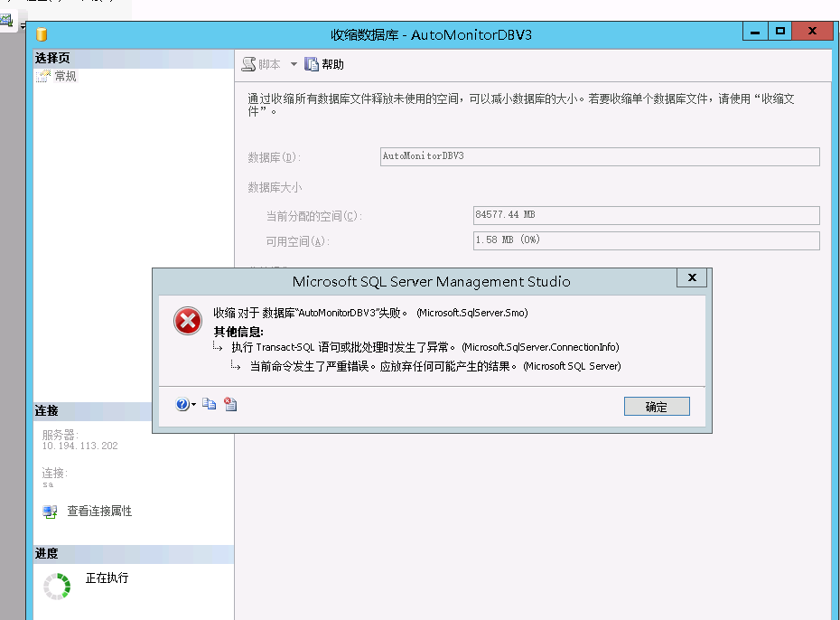The height and width of the screenshot is (620, 840).
Task: Click the red error X icon
Action: [x=188, y=321]
